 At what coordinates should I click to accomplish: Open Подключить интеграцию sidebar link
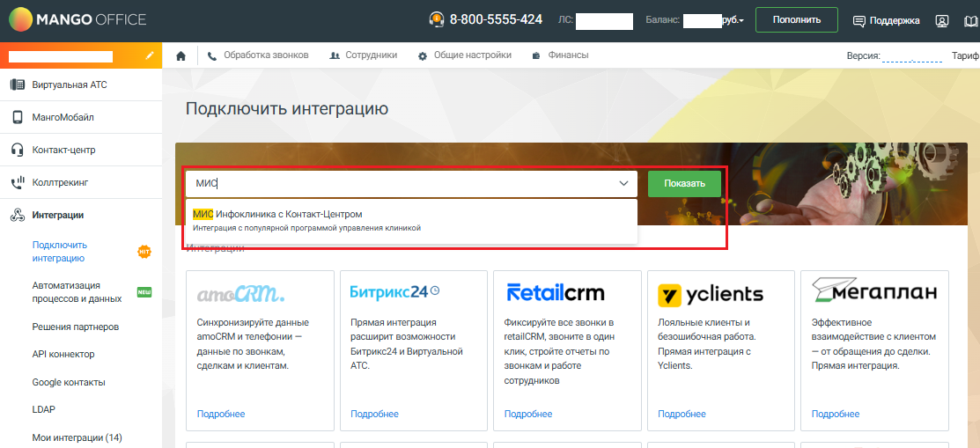[x=60, y=252]
